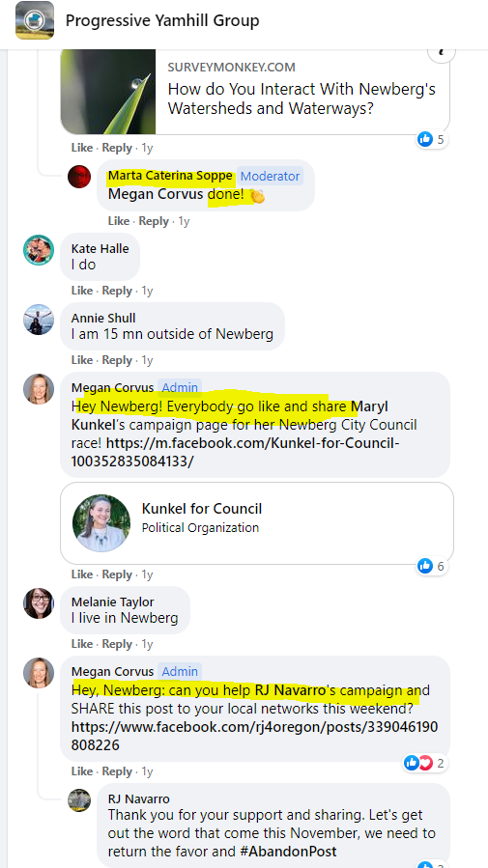Open the Progressive Yamhill Group title

[x=162, y=20]
